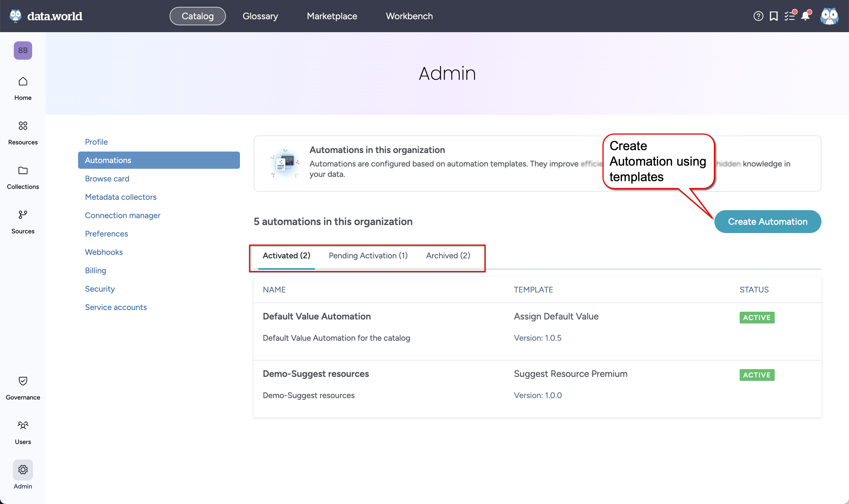Open the Archived automations tab
Image resolution: width=849 pixels, height=504 pixels.
coord(447,255)
